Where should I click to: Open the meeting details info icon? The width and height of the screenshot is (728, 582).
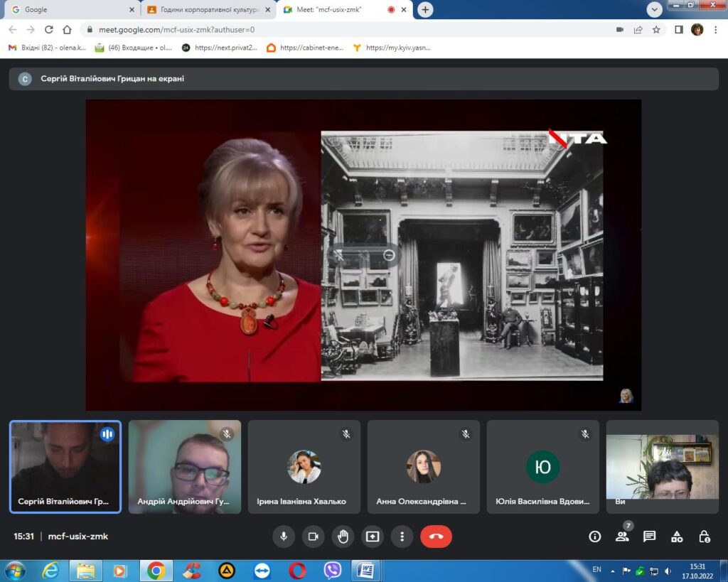tap(595, 537)
